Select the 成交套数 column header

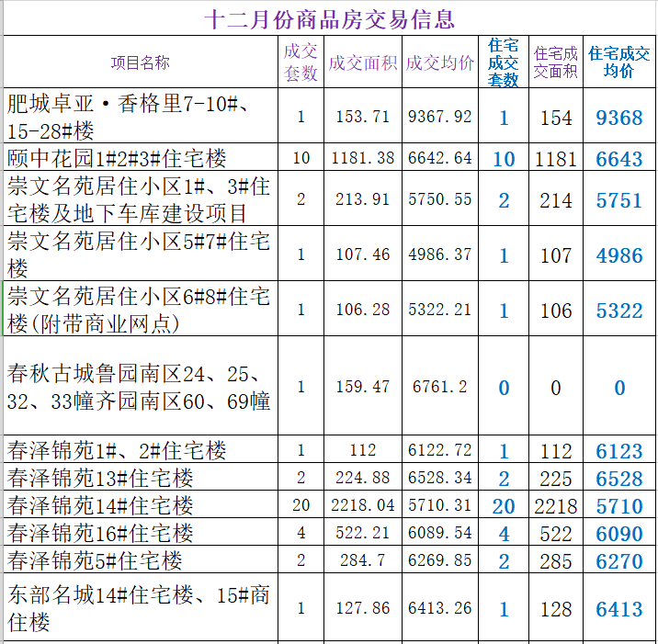point(301,62)
